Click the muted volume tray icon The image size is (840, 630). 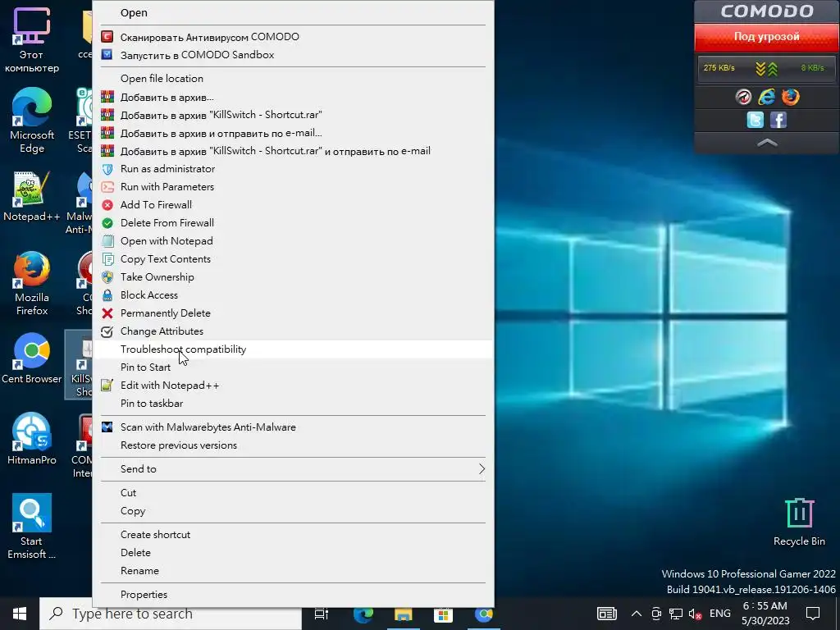click(695, 614)
